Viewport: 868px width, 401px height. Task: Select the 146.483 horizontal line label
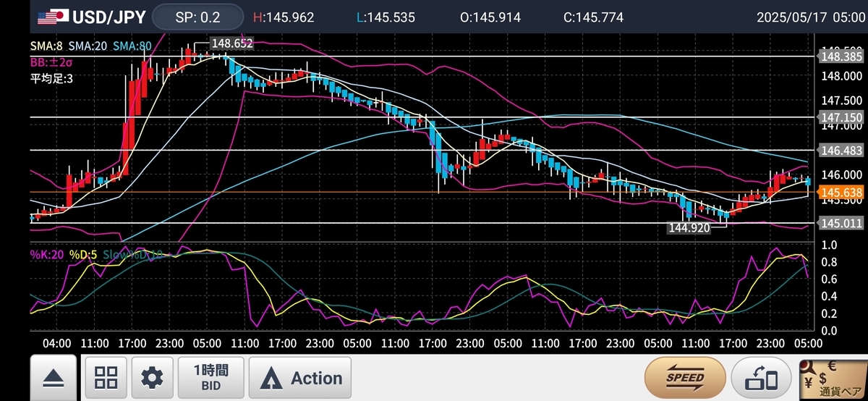coord(842,150)
